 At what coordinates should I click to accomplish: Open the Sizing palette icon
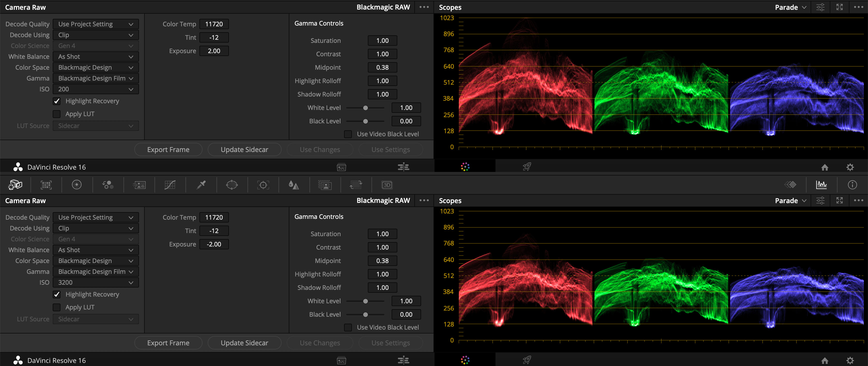point(356,185)
